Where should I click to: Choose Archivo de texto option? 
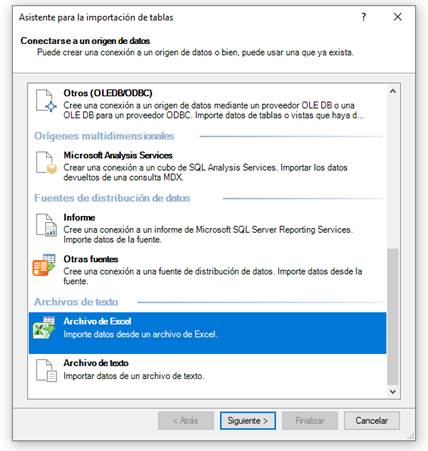click(x=207, y=371)
